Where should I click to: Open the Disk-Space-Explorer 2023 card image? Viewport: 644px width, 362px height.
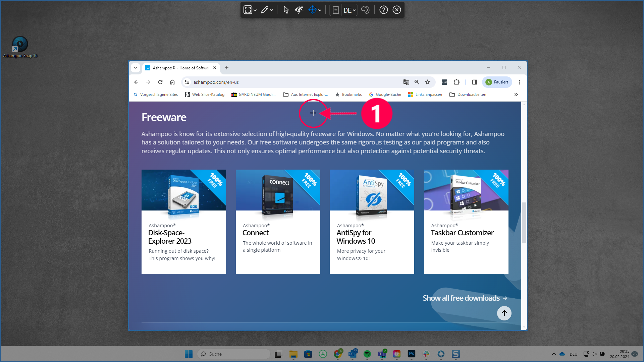184,190
